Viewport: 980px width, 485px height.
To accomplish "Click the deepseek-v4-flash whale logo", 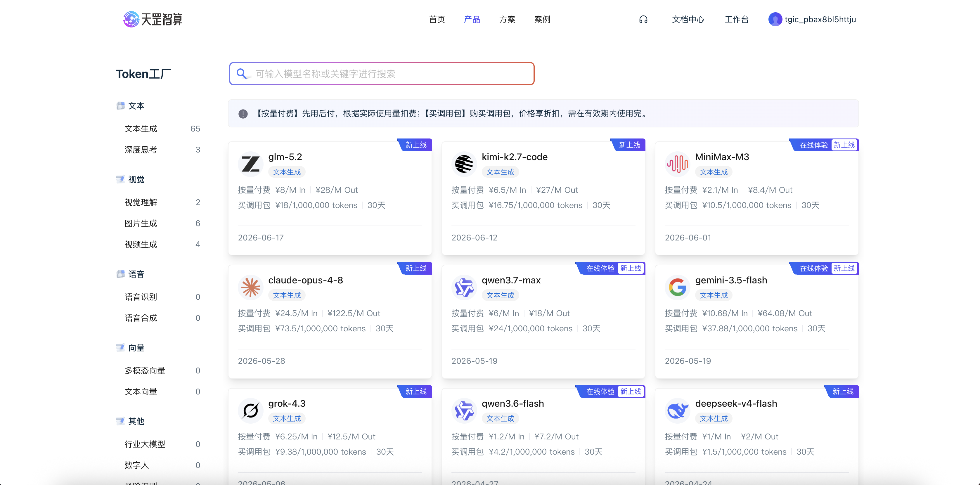I will (x=678, y=411).
